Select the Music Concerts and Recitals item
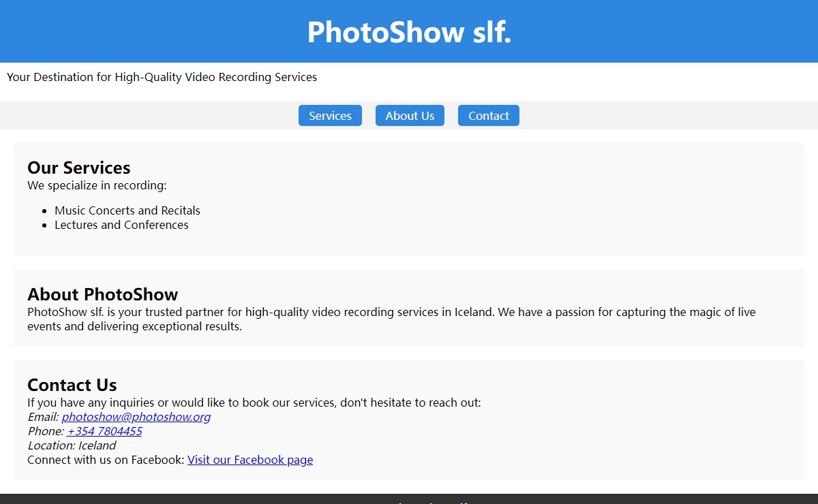818x504 pixels. [x=127, y=210]
